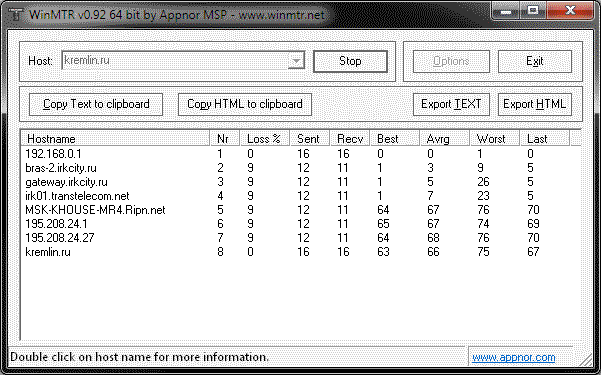Click Avrg value 68 for 195.208.24.27

pos(433,238)
